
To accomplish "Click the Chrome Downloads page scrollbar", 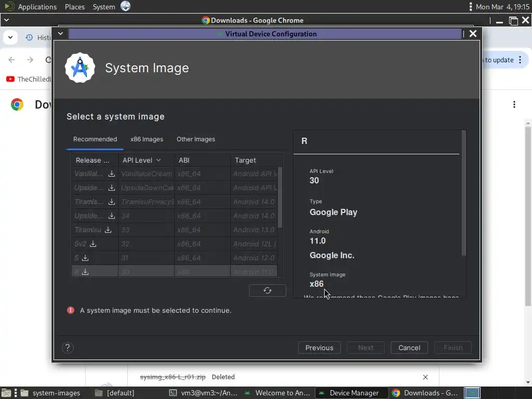I will [x=528, y=216].
